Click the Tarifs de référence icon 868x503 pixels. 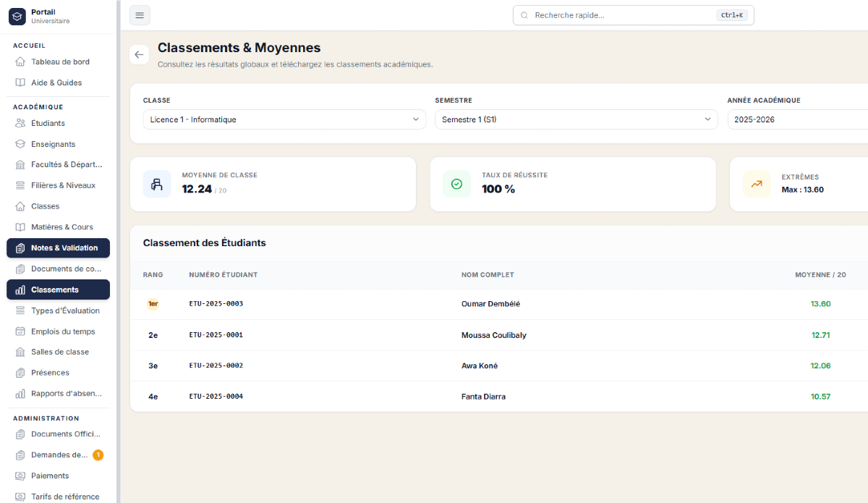click(x=20, y=496)
